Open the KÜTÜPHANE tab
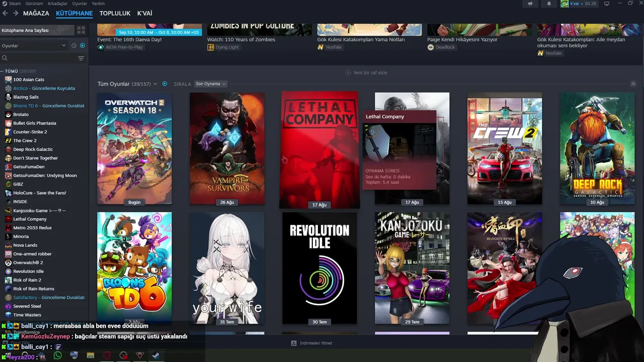Screen dimensions: 644x362 74,13
